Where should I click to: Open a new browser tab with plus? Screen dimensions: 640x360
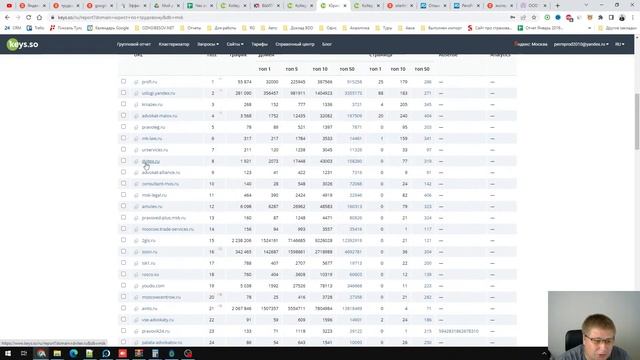pyautogui.click(x=558, y=6)
